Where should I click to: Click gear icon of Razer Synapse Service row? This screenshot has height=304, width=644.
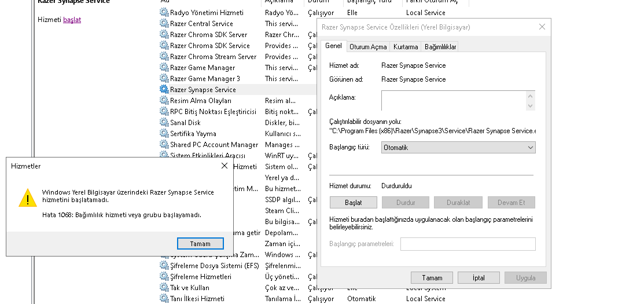tap(164, 89)
